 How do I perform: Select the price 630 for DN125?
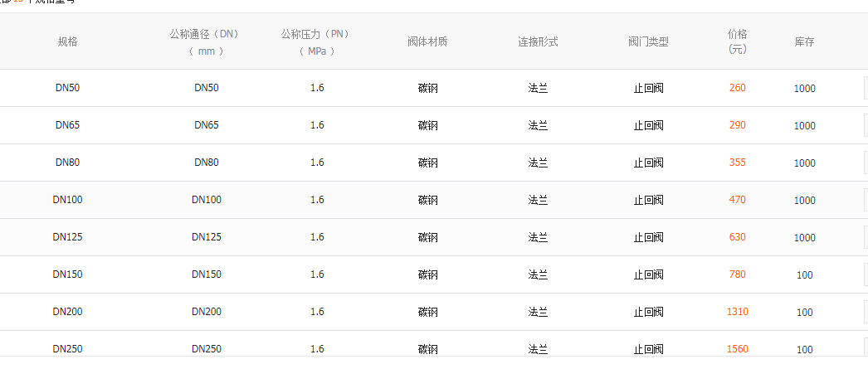pyautogui.click(x=737, y=237)
